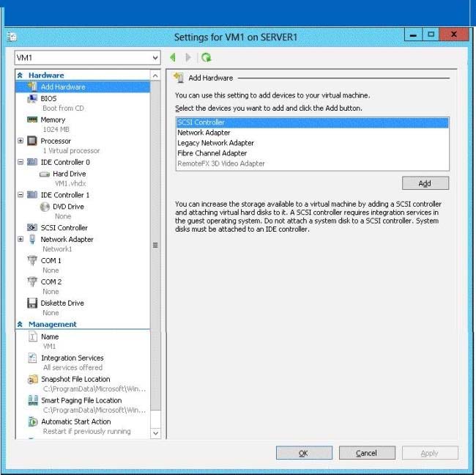This screenshot has height=475, width=476.
Task: Click the green refresh icon in toolbar
Action: click(x=207, y=57)
